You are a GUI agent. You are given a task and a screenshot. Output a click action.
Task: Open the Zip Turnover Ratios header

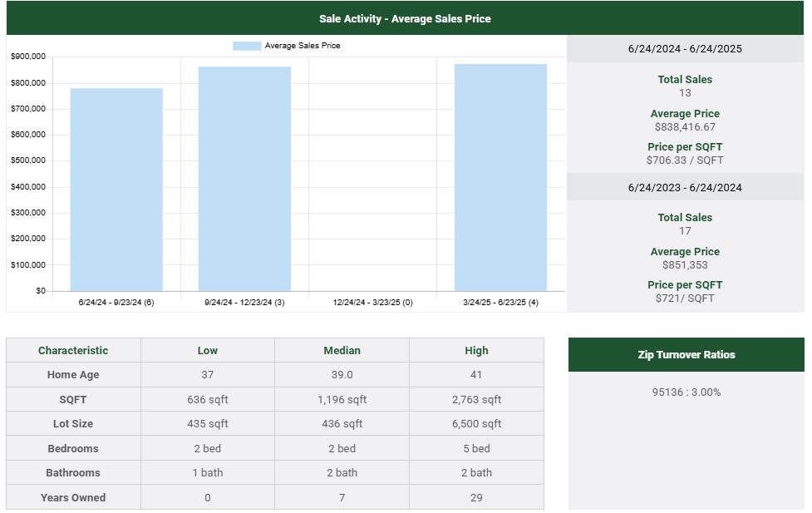coord(686,354)
